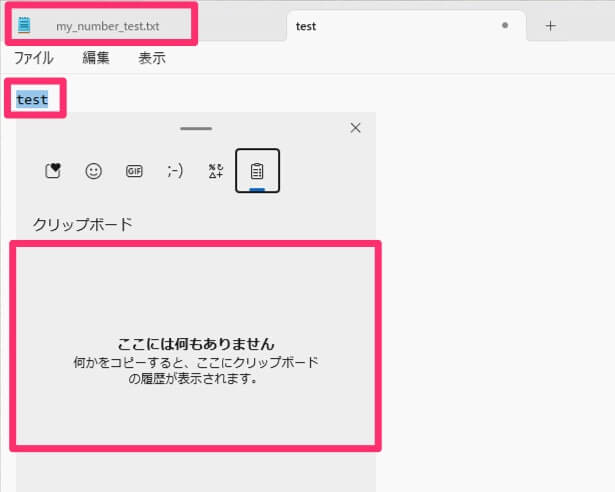Open the ファイル menu
This screenshot has width=615, height=492.
click(34, 58)
